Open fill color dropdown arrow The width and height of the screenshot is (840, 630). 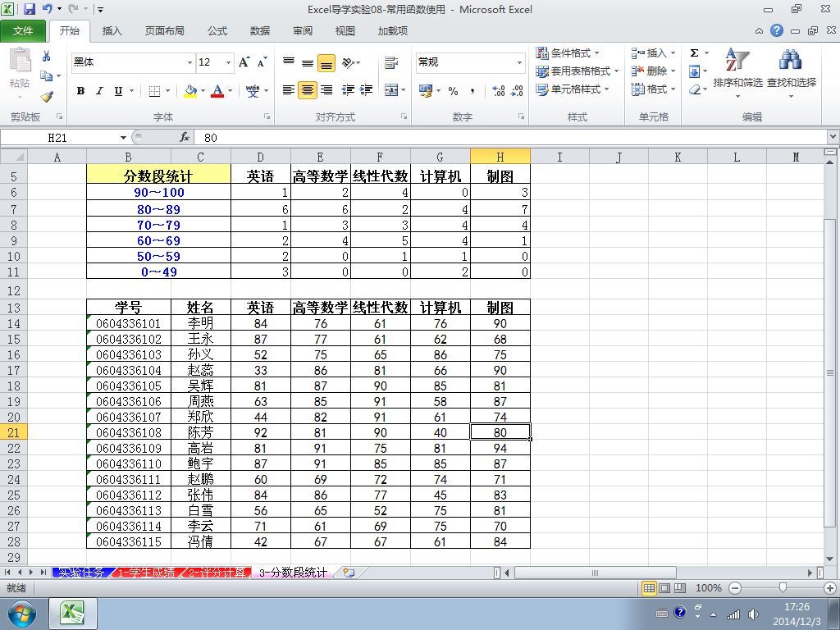point(203,91)
